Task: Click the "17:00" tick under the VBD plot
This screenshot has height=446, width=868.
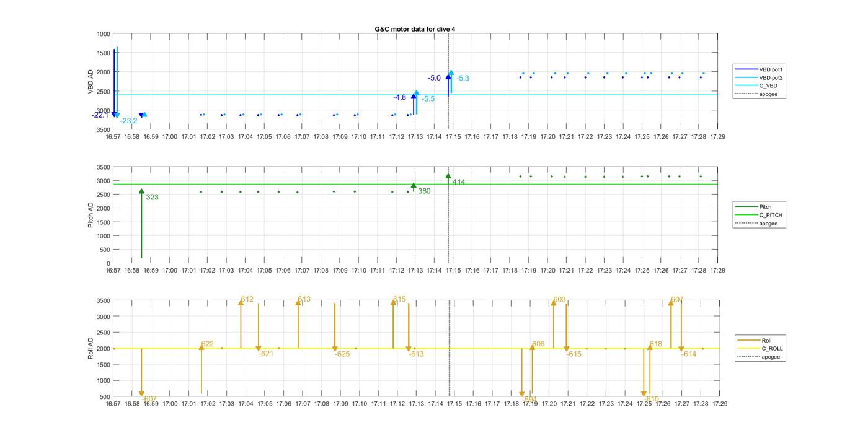Action: 169,137
